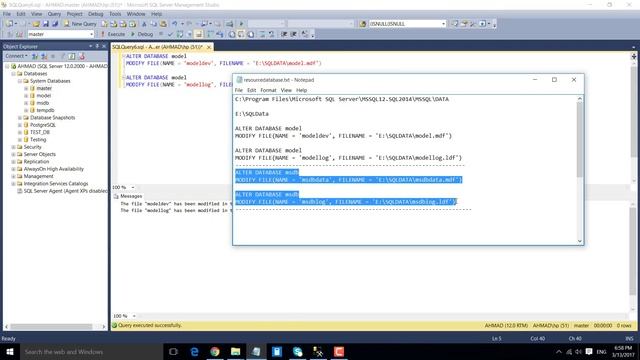Select the AHMAD server root node
Viewport: 640px width, 360px height.
62,66
